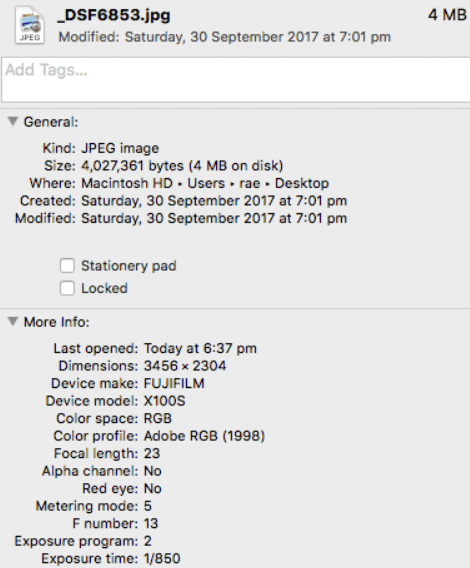Collapse the General section triangle
470x568 pixels.
click(13, 121)
